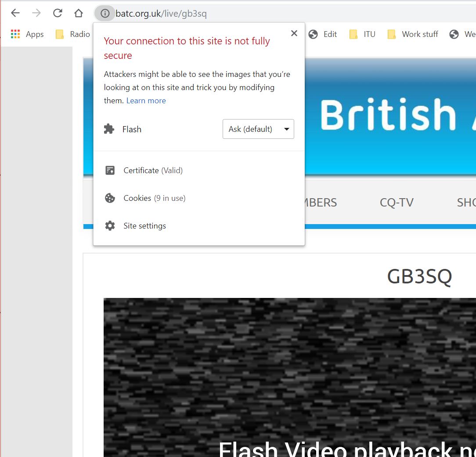476x457 pixels.
Task: Follow the Learn more link
Action: (146, 101)
